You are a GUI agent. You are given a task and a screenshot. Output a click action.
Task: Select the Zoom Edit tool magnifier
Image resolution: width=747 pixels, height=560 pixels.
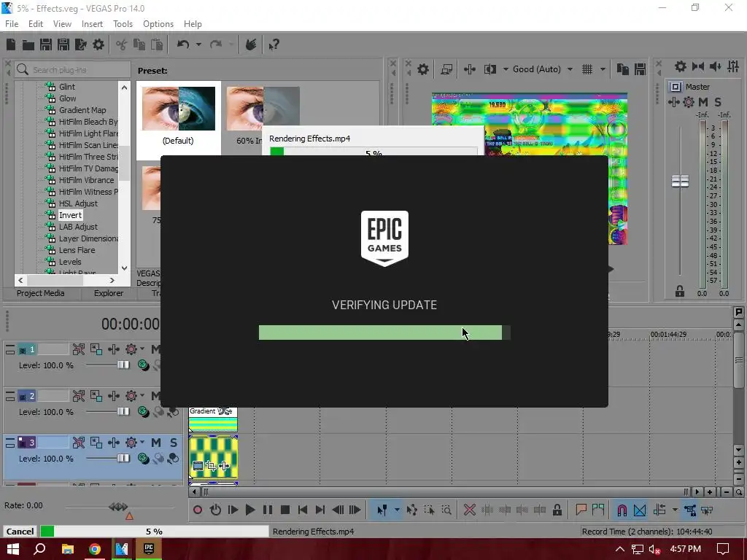[x=446, y=510]
